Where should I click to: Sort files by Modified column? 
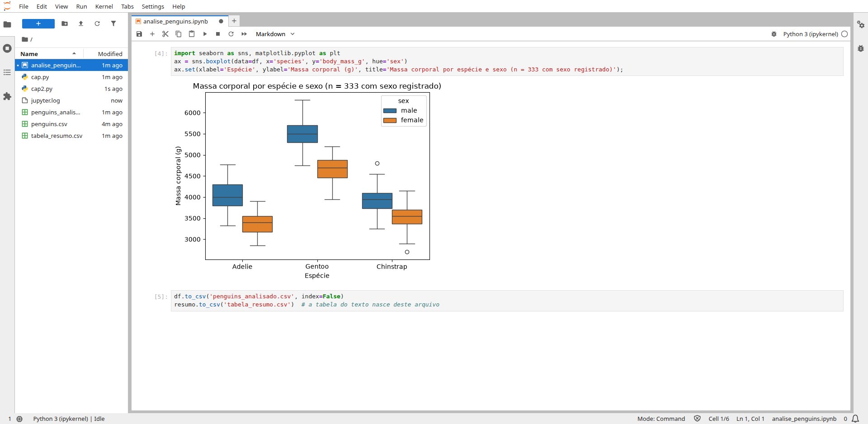coord(105,53)
